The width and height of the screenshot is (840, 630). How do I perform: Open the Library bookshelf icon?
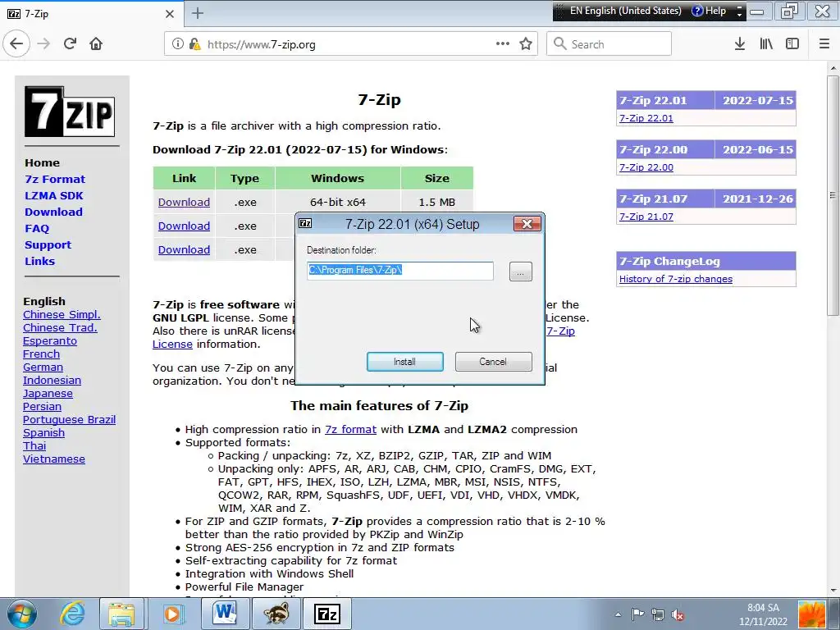[766, 44]
